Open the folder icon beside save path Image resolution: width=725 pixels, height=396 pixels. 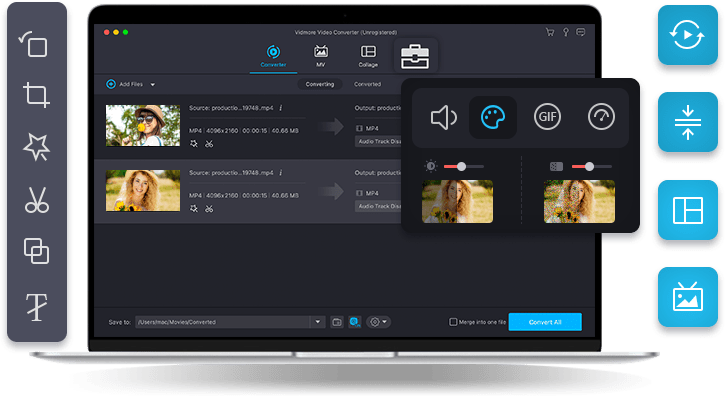point(337,322)
